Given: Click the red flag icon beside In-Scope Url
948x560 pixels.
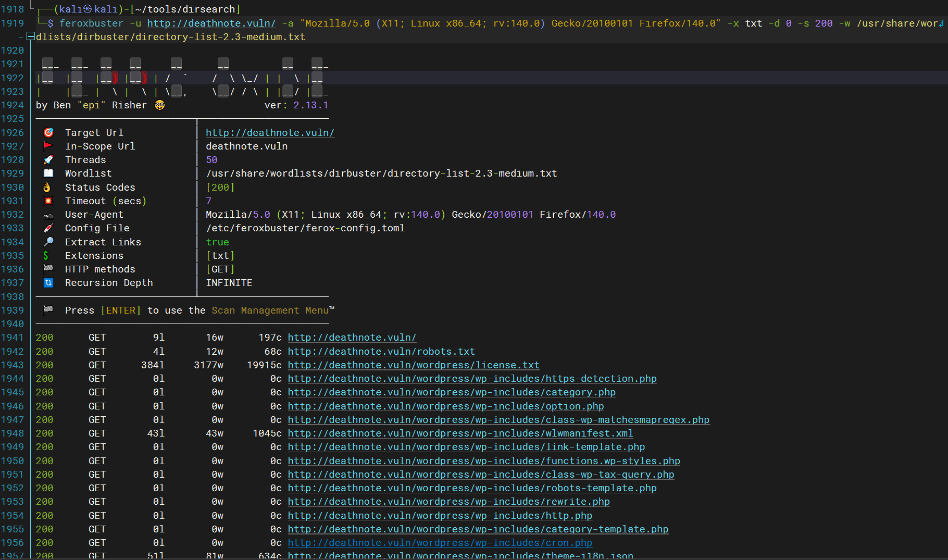Looking at the screenshot, I should [48, 146].
